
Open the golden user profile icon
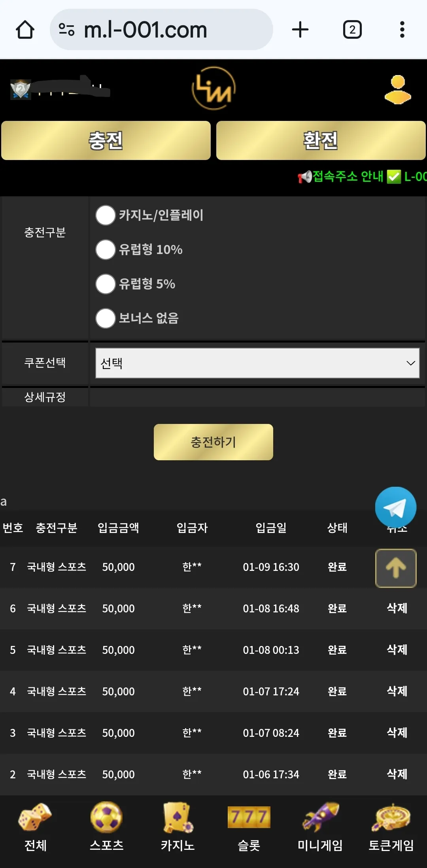coord(398,89)
